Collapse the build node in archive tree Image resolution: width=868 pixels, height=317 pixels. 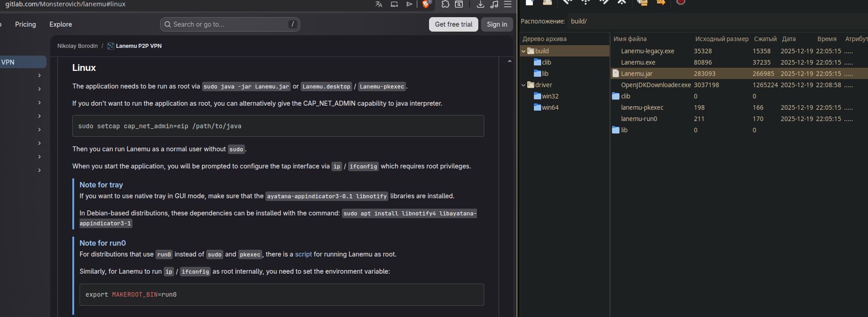(524, 51)
